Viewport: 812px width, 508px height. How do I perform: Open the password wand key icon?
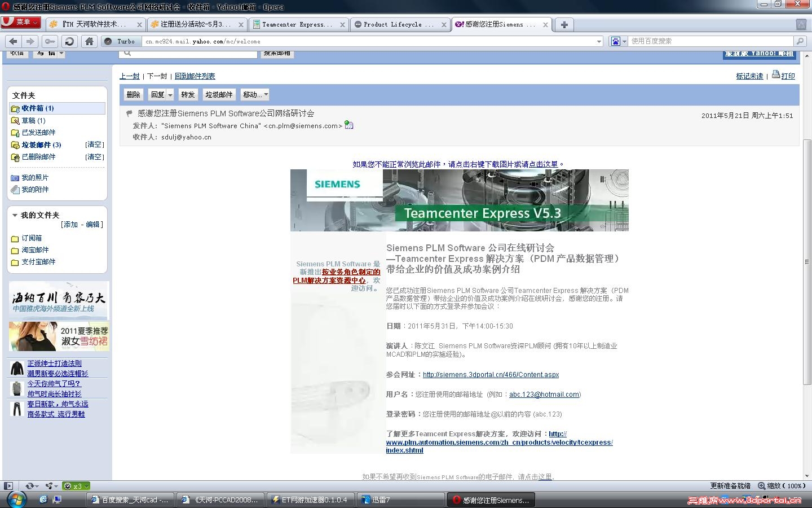(50, 41)
